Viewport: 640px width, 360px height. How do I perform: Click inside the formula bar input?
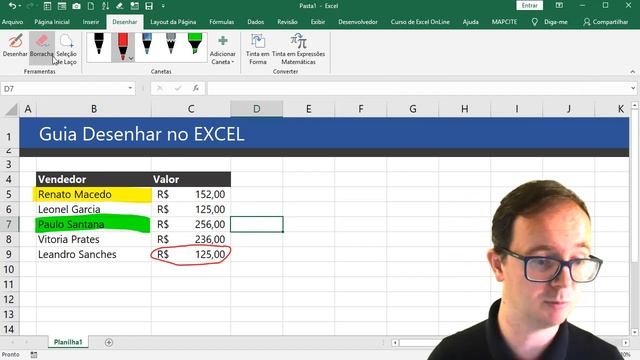tap(418, 88)
